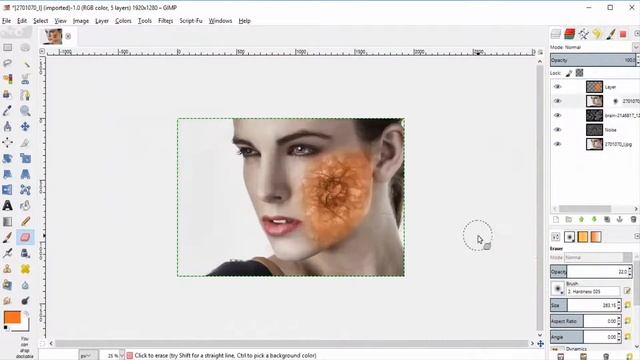Toggle Lock pixels paintbrush icon
The width and height of the screenshot is (640, 360).
point(569,73)
